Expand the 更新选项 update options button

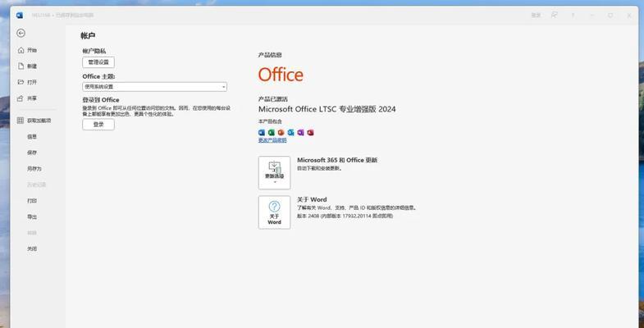pos(274,172)
